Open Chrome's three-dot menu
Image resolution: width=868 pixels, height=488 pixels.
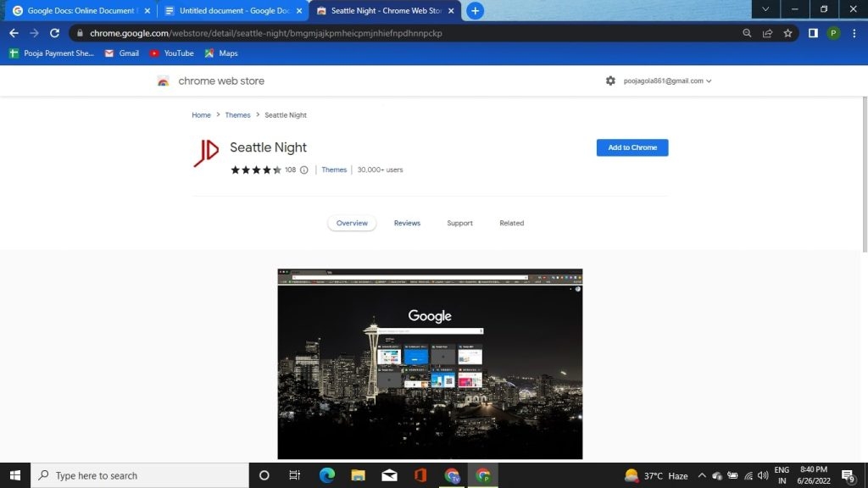[854, 33]
